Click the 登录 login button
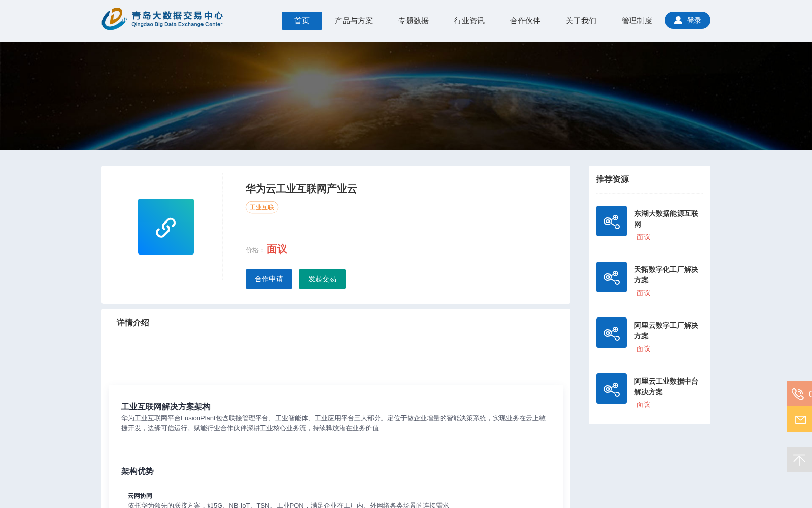812x508 pixels. tap(688, 20)
